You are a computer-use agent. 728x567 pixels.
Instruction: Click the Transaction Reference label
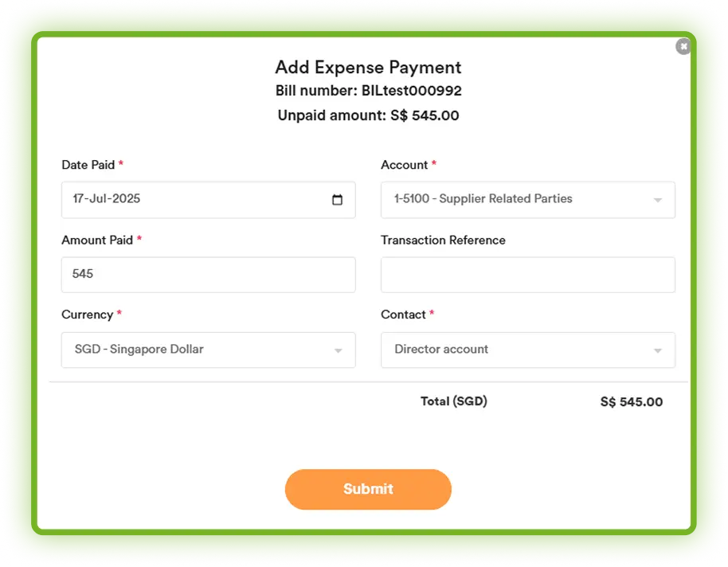click(443, 240)
